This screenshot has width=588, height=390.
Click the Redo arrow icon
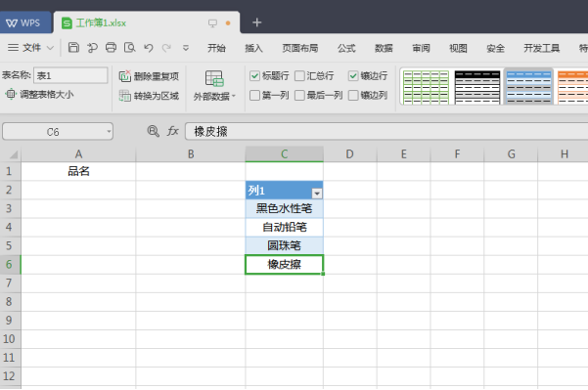pos(166,48)
